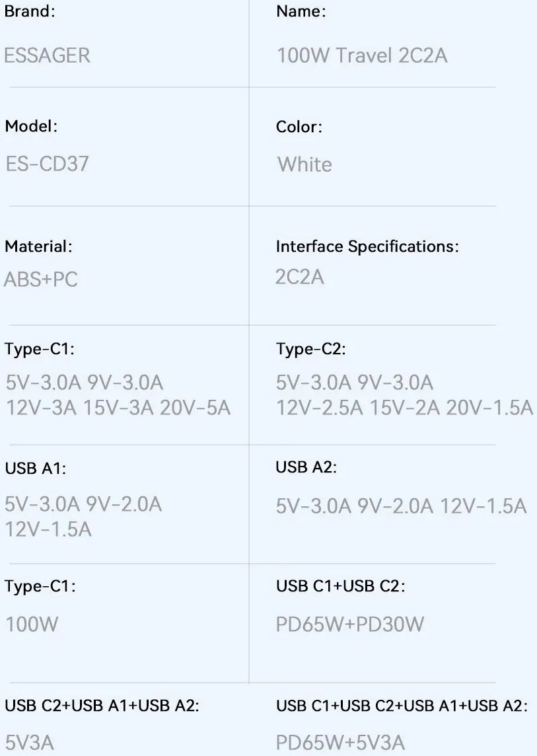This screenshot has width=537, height=756.
Task: Click the 100W Type-C1 power value
Action: [x=32, y=623]
